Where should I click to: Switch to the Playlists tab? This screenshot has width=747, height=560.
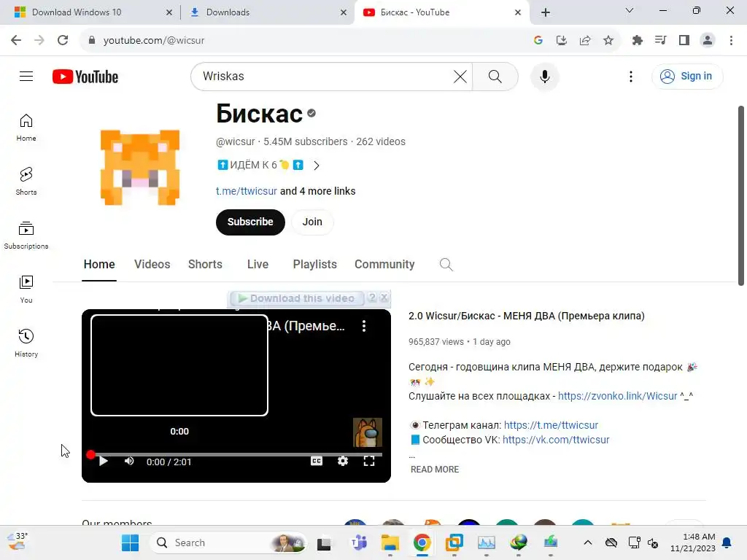click(x=315, y=264)
